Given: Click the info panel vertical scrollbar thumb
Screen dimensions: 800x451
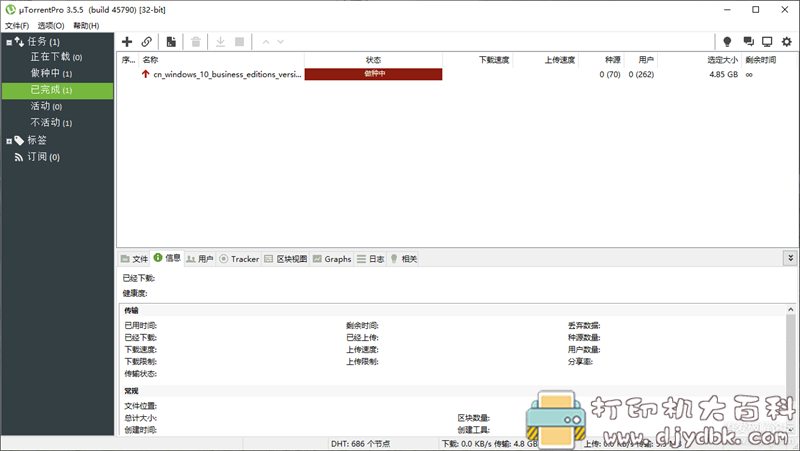Looking at the screenshot, I should pos(790,355).
